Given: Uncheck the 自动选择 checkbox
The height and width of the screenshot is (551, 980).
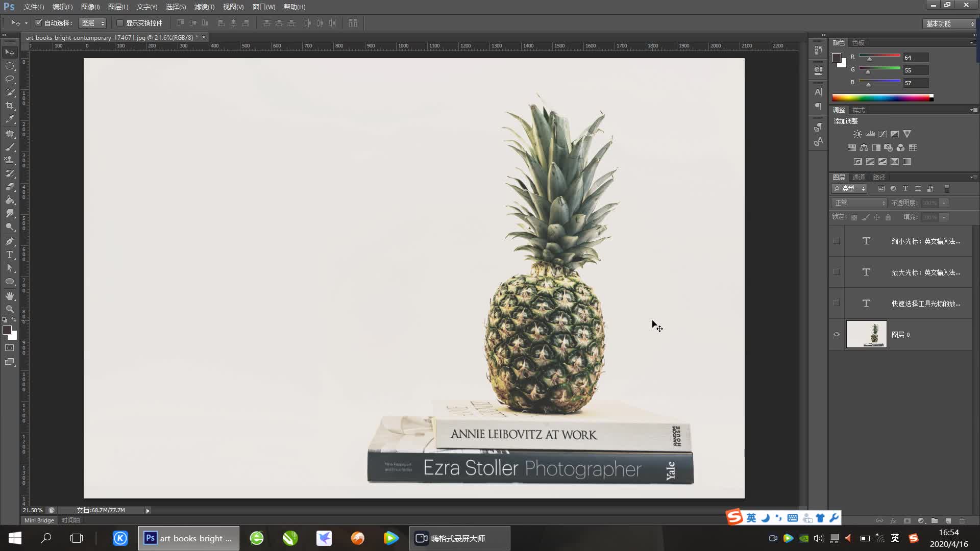Looking at the screenshot, I should 39,23.
